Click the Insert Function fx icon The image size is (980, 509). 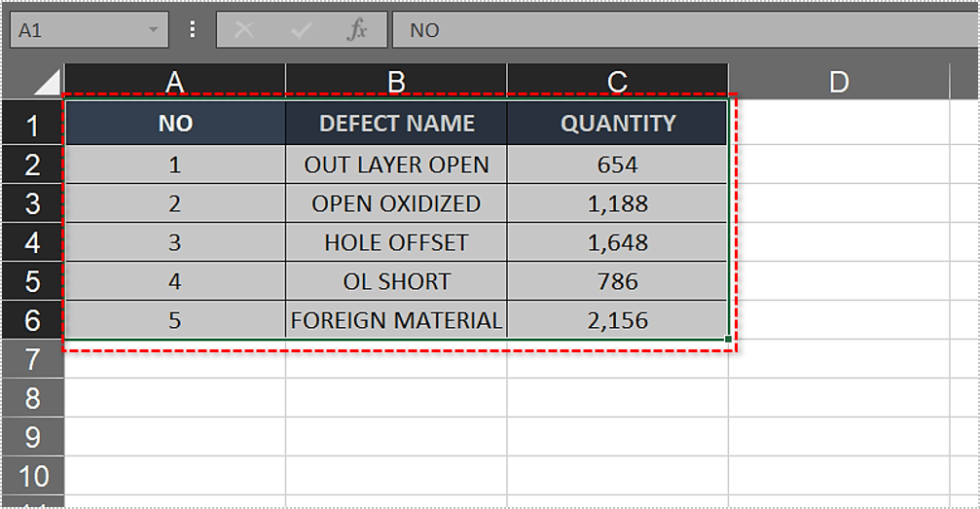(x=357, y=30)
